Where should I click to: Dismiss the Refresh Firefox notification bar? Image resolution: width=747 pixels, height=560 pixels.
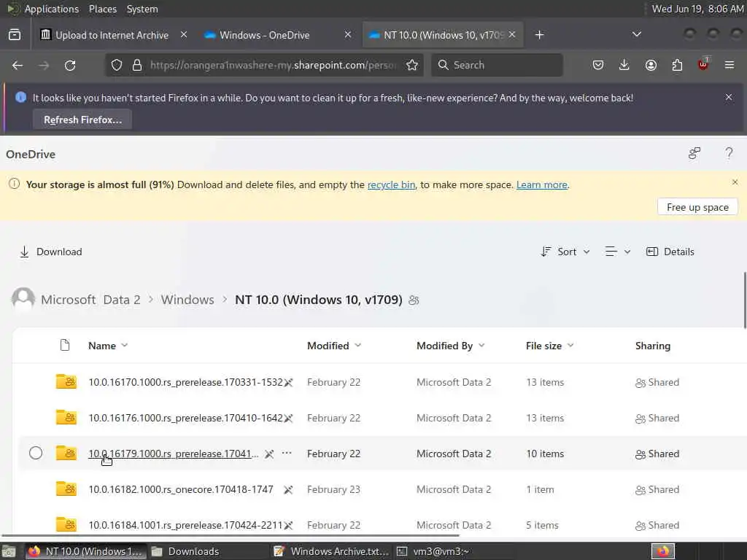729,97
